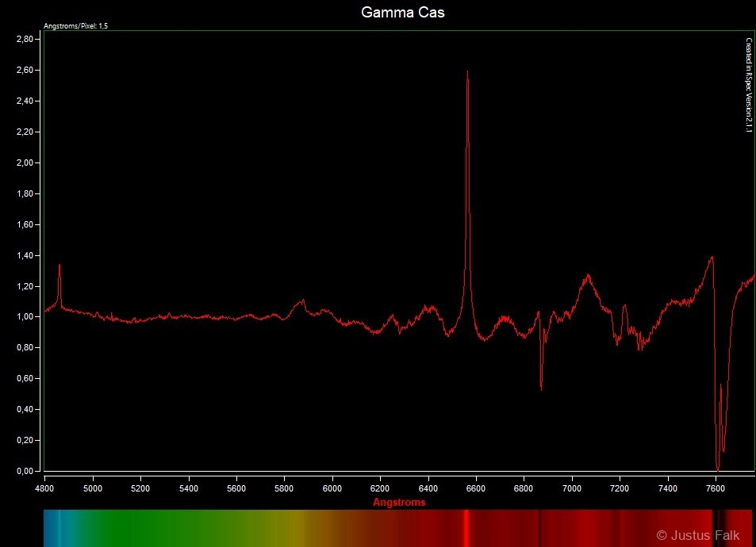Screen dimensions: 756x547
Task: Click the 6200 x-axis tick label
Action: [380, 488]
